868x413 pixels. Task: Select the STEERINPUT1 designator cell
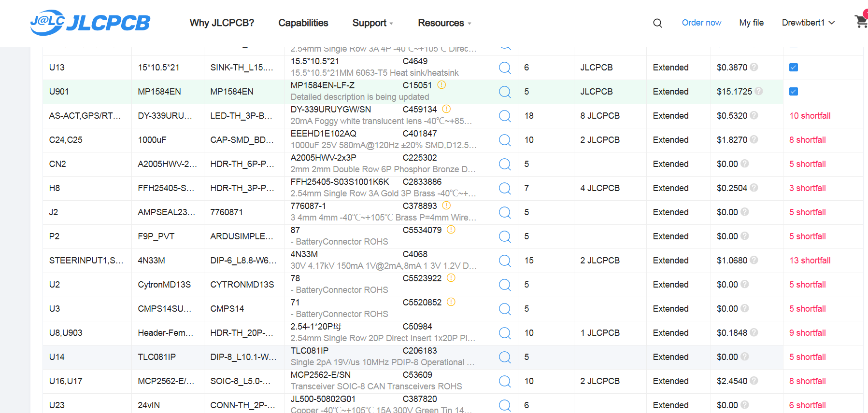pos(86,261)
